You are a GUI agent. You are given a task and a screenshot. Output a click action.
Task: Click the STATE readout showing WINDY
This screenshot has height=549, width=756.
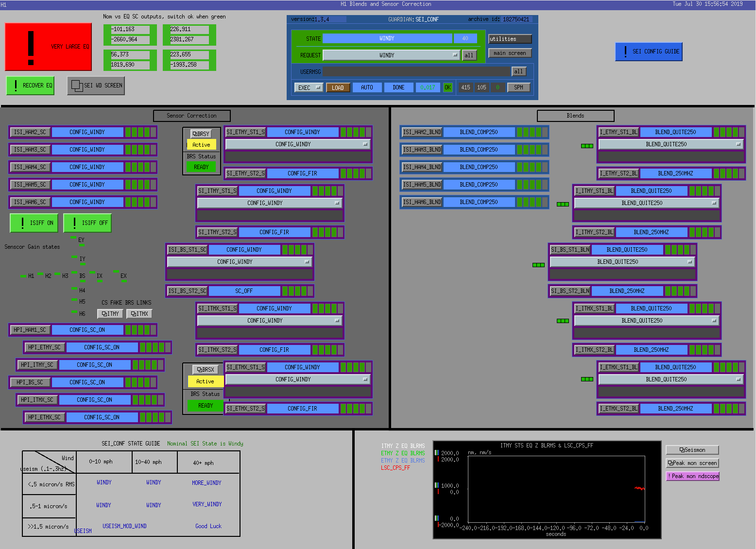pos(387,38)
